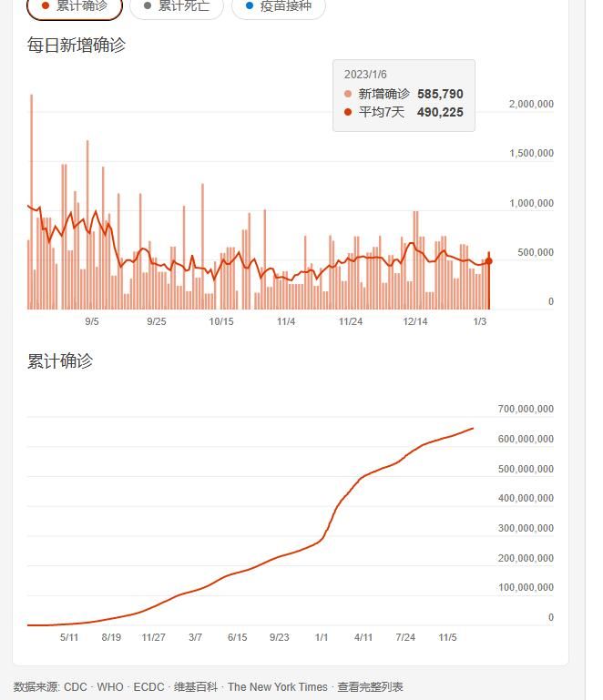603x700 pixels.
Task: Click the orange dot beside 新增确诊 in tooltip
Action: click(348, 94)
